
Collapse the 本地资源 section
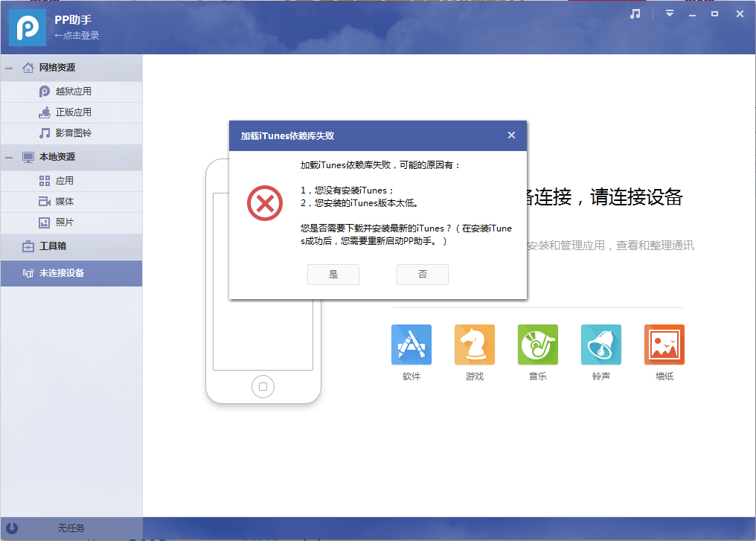tap(9, 157)
